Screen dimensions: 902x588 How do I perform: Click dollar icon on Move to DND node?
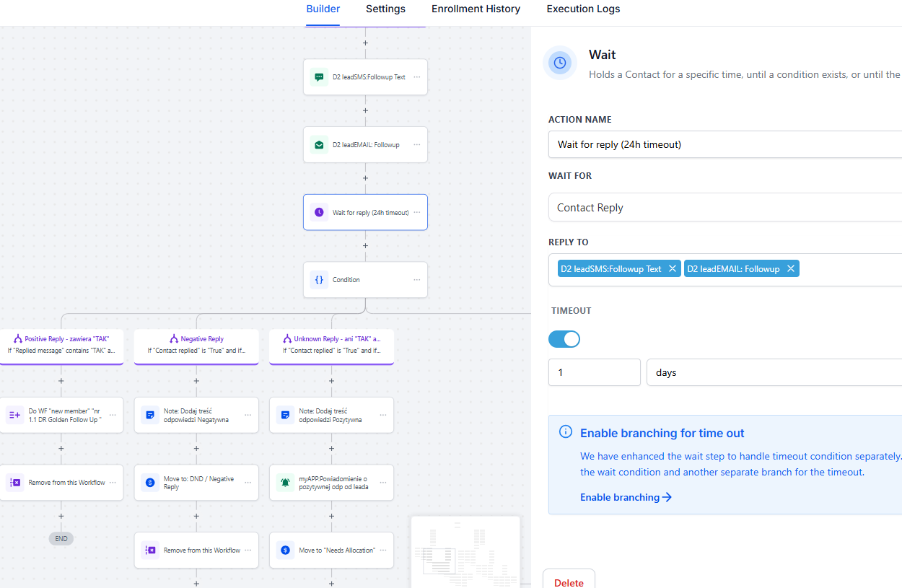click(150, 483)
